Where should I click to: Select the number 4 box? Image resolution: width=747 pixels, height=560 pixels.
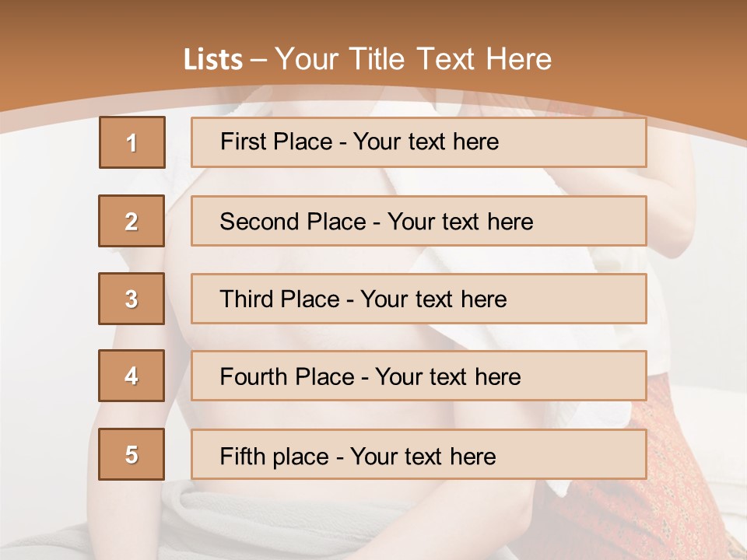tap(132, 376)
